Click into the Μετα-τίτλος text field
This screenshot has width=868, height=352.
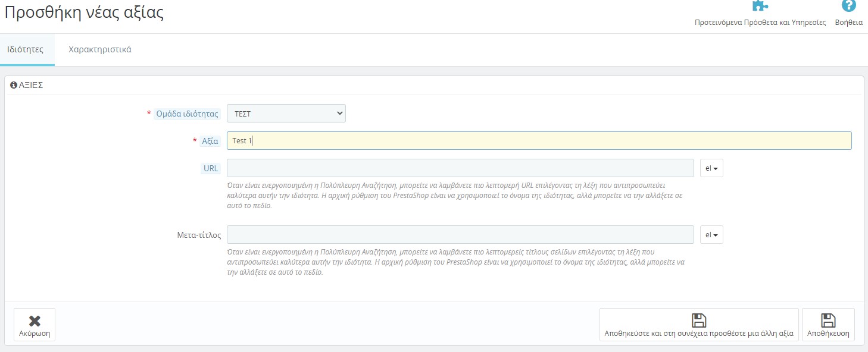(460, 235)
